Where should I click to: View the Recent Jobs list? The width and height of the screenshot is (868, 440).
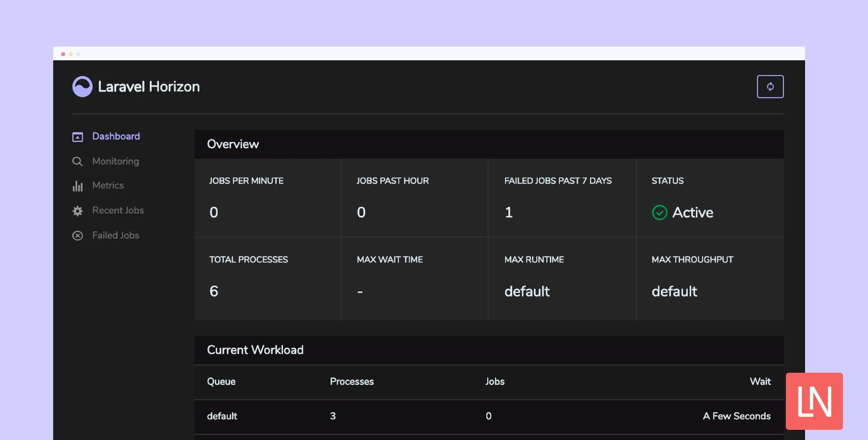118,210
